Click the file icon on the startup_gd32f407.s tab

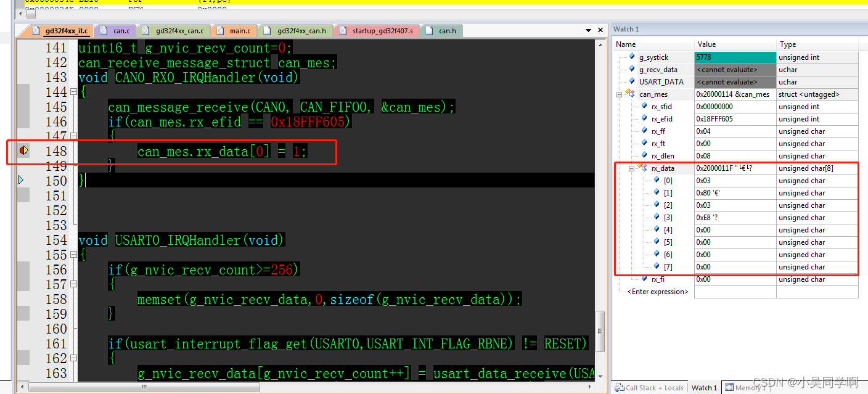(x=343, y=31)
